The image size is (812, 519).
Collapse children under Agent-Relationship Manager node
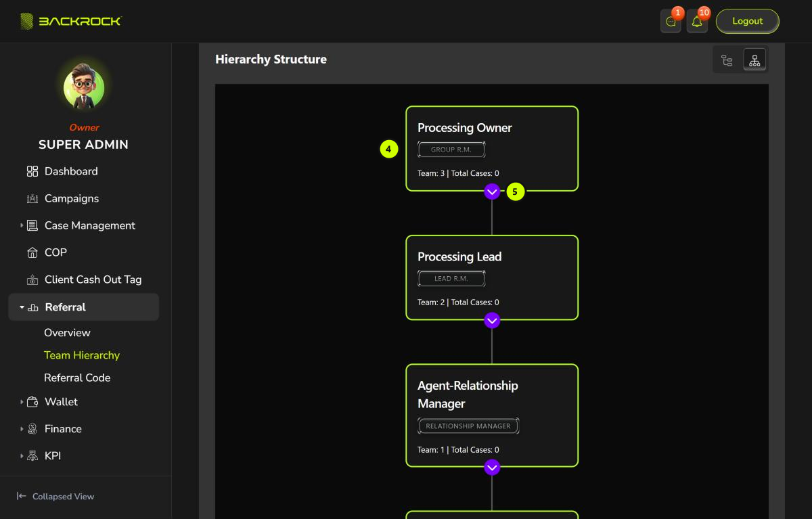492,468
